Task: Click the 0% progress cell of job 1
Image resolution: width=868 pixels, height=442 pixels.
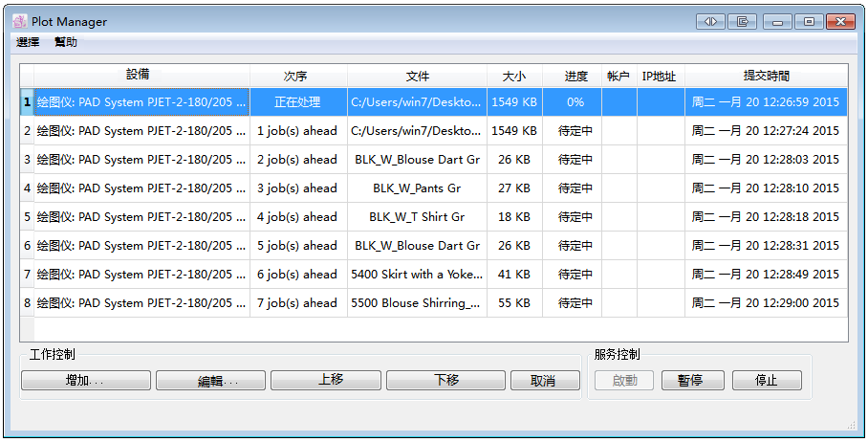Action: pos(575,102)
